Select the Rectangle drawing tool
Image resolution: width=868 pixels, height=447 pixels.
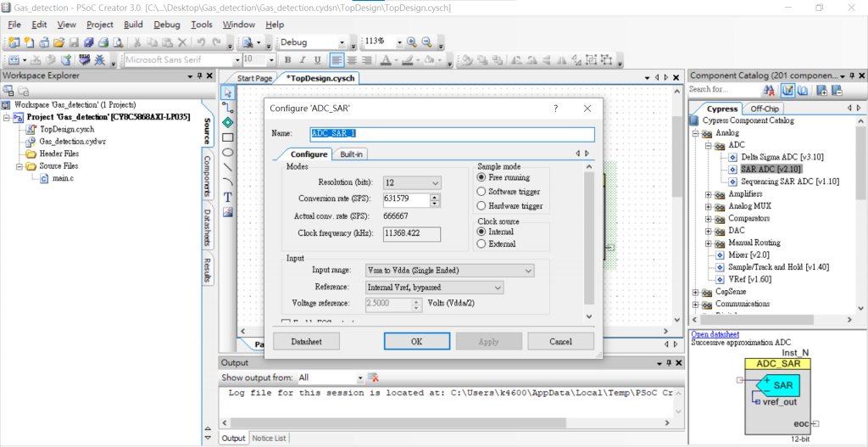click(x=227, y=137)
